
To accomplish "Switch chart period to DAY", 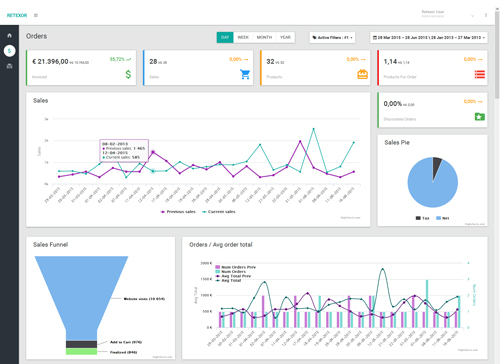I will (x=225, y=37).
